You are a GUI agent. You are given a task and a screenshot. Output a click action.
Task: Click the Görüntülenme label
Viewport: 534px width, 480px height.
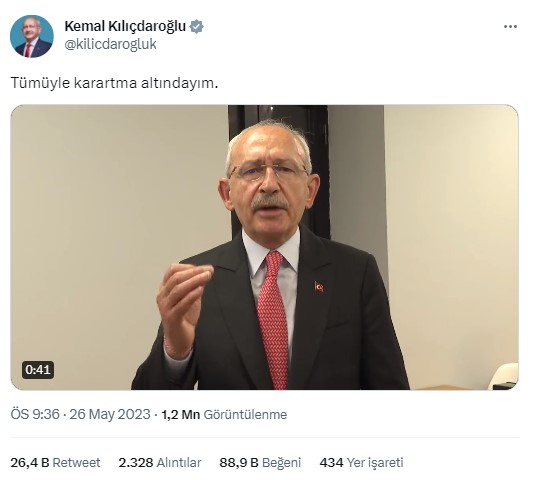245,415
